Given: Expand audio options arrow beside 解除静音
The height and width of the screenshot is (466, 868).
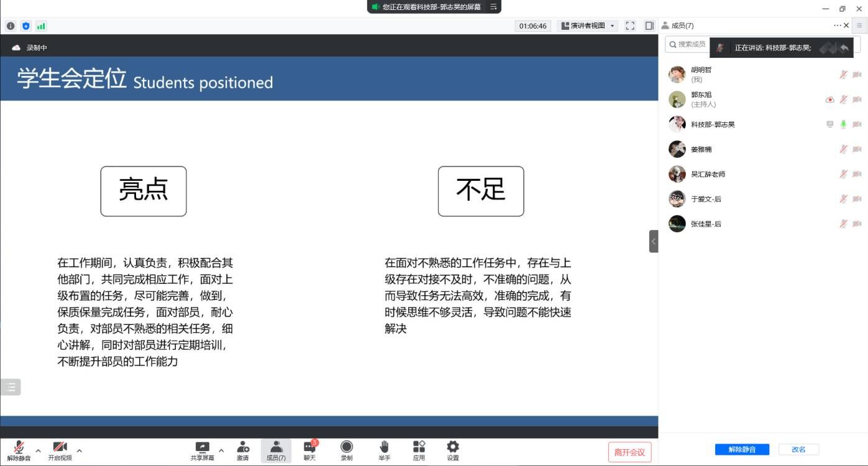Looking at the screenshot, I should 38,450.
